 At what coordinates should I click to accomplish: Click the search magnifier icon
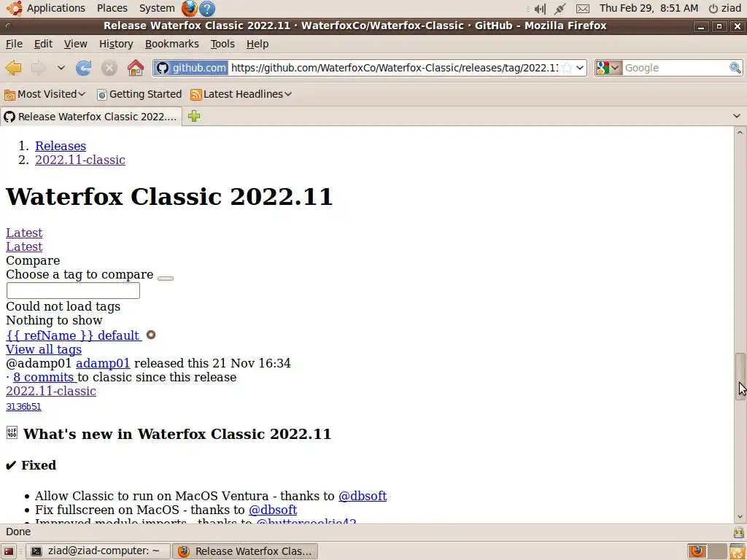(x=735, y=68)
